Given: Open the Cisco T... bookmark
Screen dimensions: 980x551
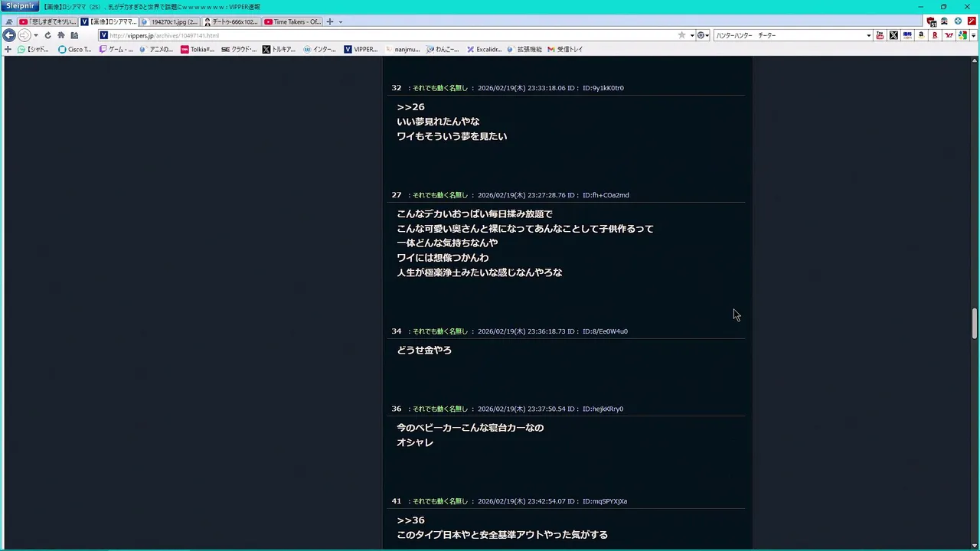Looking at the screenshot, I should coord(75,49).
